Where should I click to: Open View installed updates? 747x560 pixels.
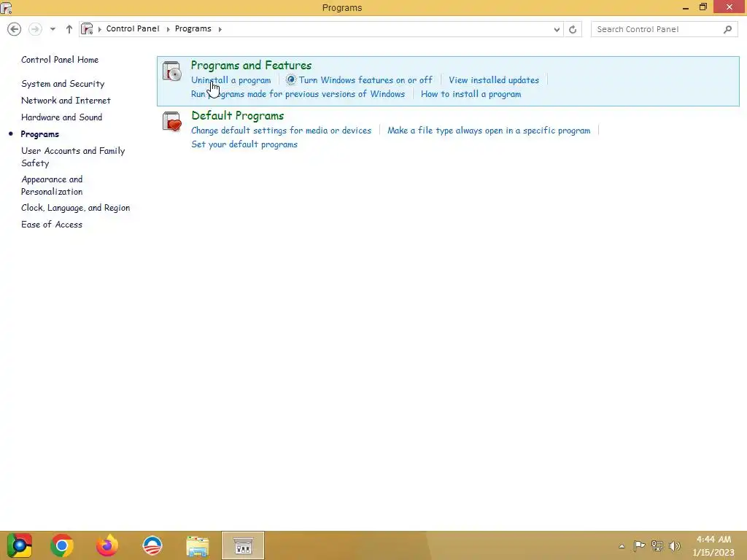[x=494, y=80]
